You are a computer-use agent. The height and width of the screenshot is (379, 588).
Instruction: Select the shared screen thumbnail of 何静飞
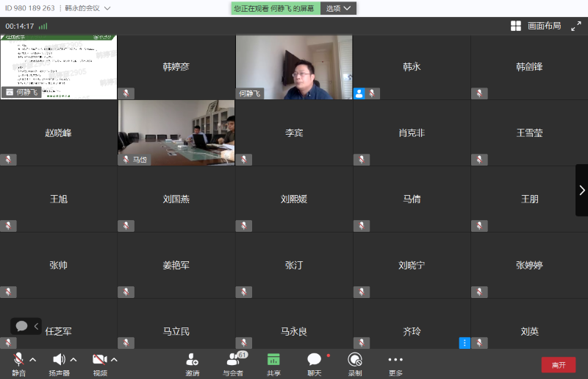pyautogui.click(x=59, y=66)
